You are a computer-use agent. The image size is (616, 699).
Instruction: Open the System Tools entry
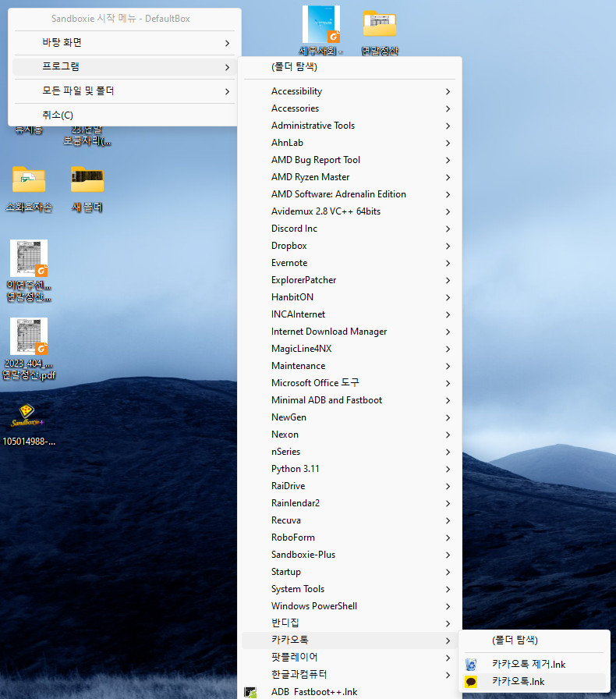pyautogui.click(x=350, y=589)
